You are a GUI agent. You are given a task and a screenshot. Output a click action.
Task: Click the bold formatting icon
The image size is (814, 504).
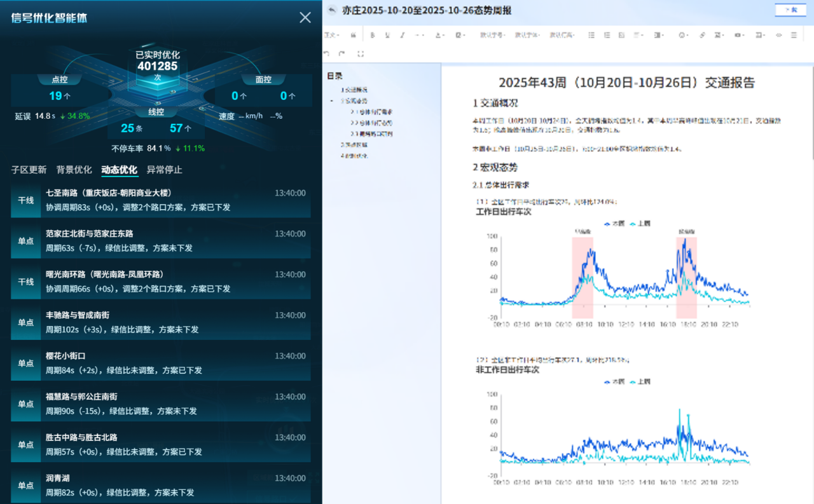[x=373, y=35]
